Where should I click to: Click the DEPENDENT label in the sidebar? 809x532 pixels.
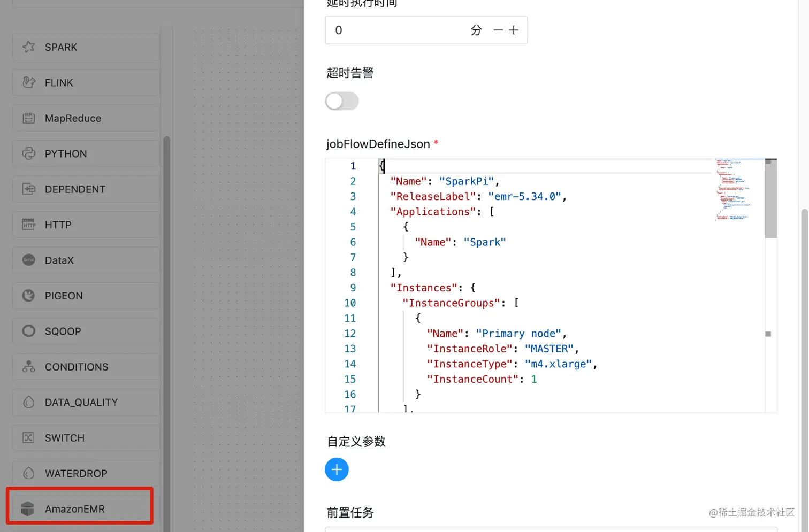(x=75, y=189)
